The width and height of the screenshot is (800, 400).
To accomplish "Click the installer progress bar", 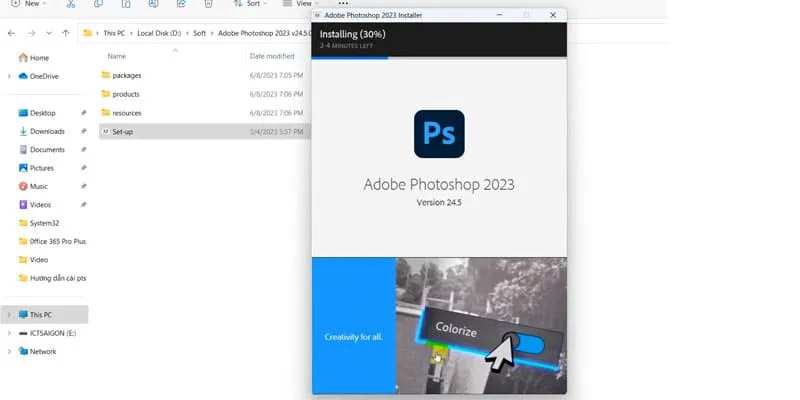I will (439, 58).
